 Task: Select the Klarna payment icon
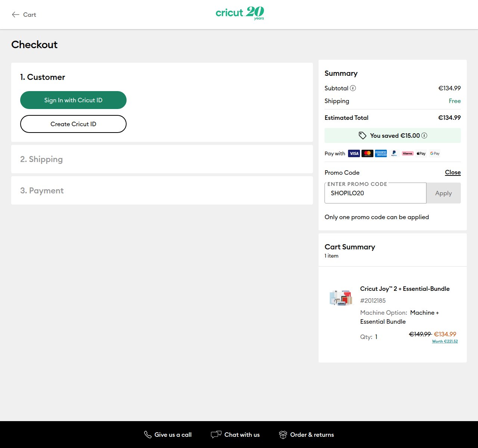tap(408, 153)
